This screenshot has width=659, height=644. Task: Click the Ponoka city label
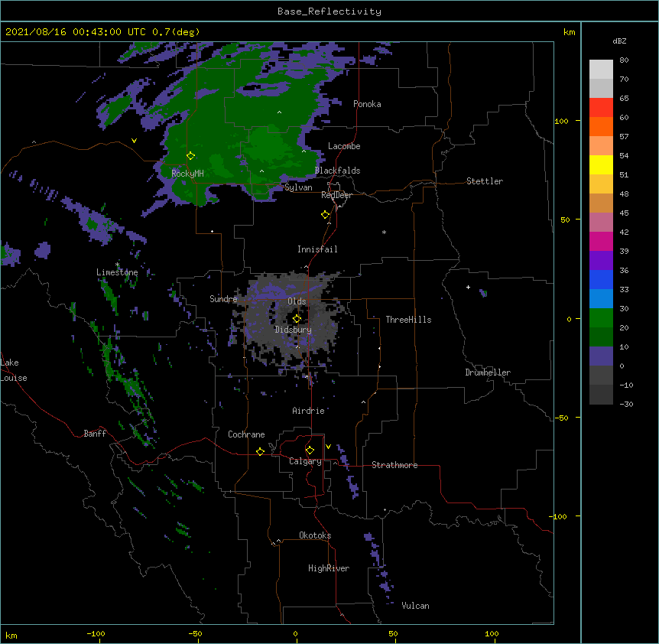tap(367, 104)
